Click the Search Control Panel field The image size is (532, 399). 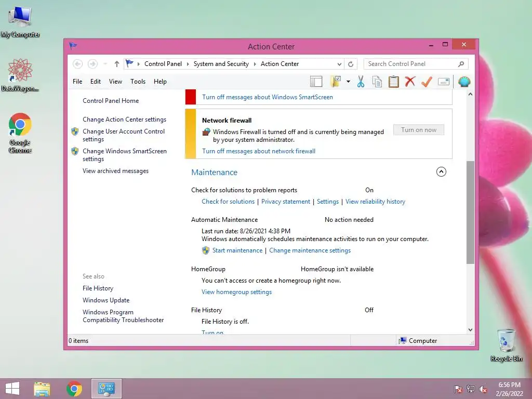click(416, 64)
